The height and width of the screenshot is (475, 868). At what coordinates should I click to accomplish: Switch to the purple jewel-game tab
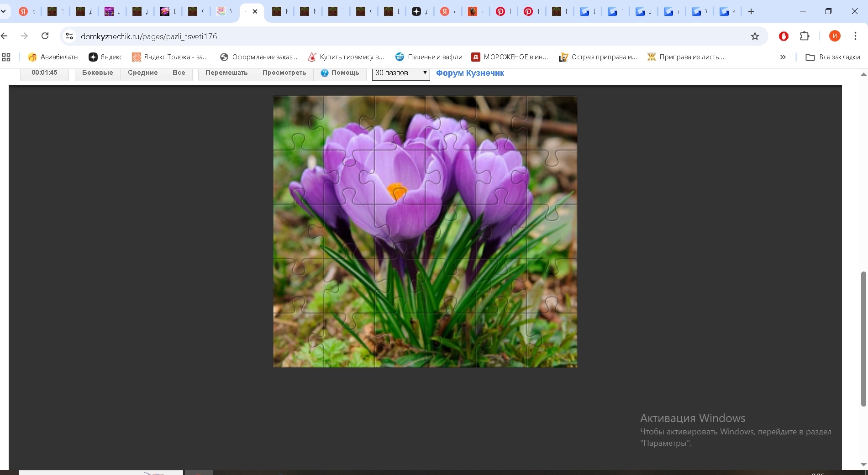109,11
